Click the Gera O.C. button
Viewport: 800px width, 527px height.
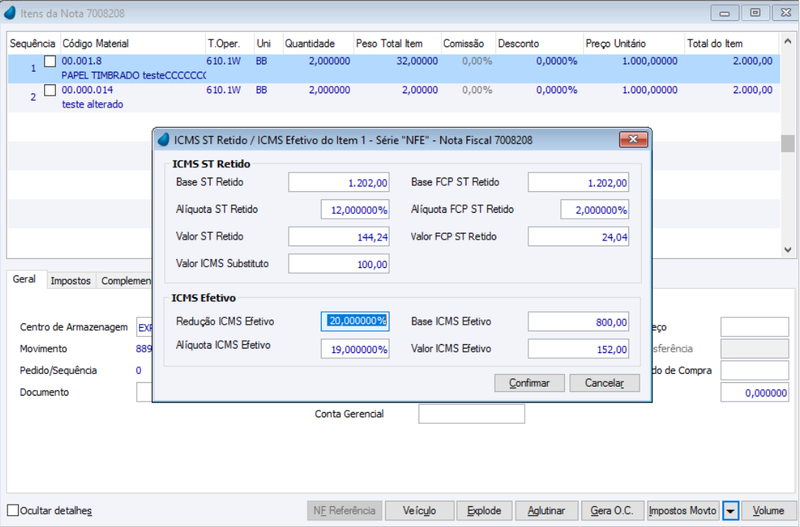point(612,511)
